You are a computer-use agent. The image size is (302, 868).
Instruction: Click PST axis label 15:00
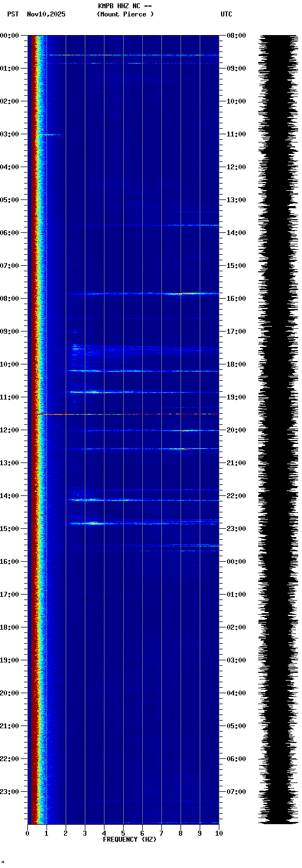point(10,529)
